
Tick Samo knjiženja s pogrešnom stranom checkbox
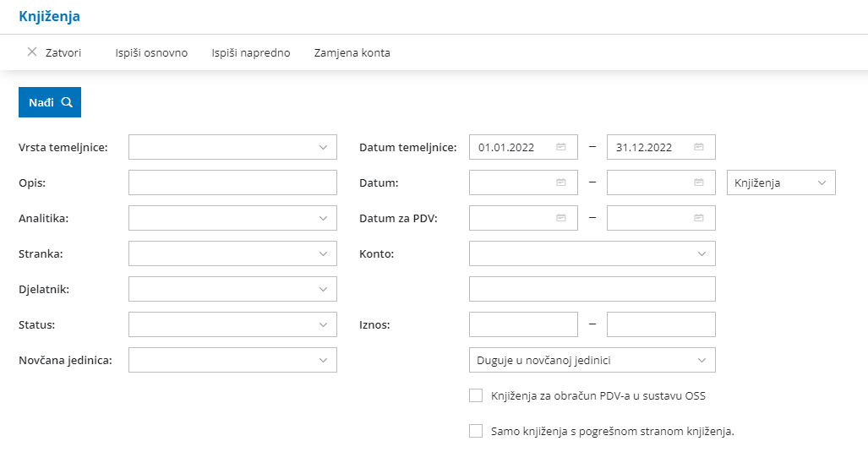click(x=476, y=431)
